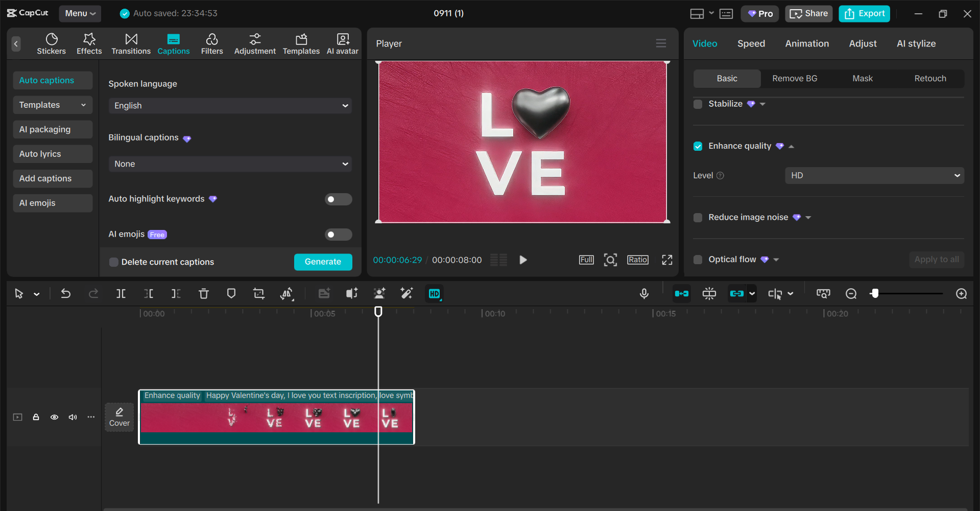
Task: Click the timeline zoom out magnifier
Action: [x=851, y=294]
